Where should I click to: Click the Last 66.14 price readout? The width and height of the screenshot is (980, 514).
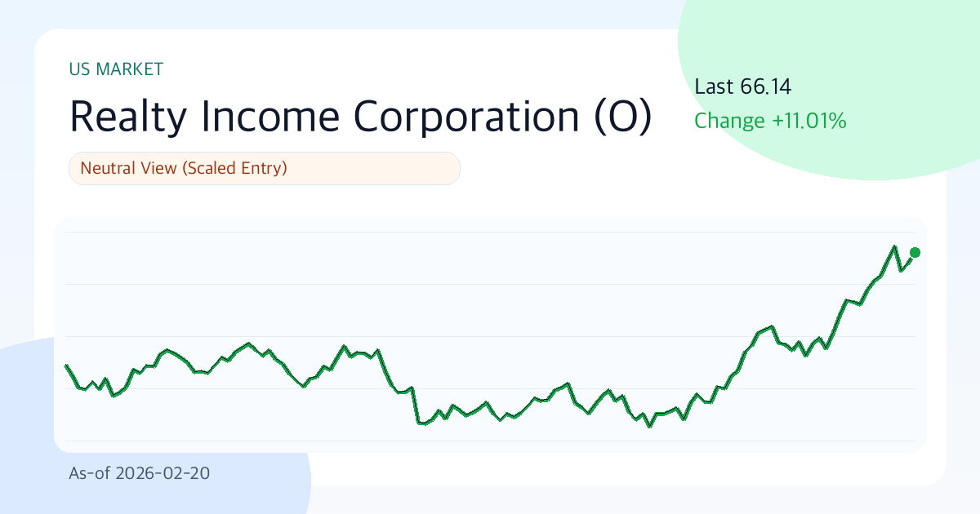click(742, 86)
